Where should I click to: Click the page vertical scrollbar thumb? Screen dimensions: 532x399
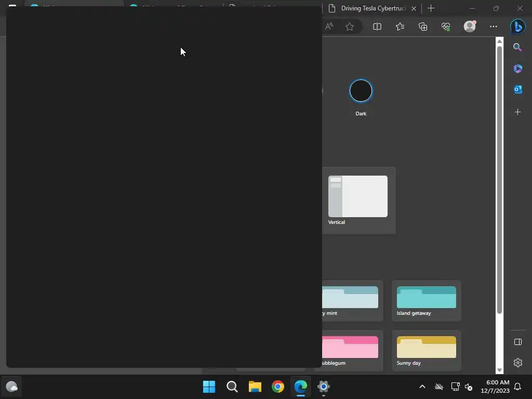(499, 180)
